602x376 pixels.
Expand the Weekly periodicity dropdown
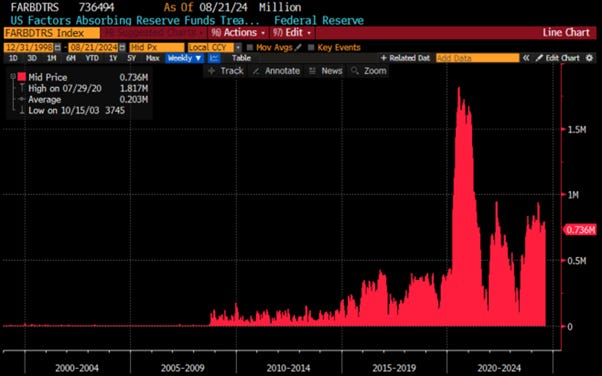point(185,58)
